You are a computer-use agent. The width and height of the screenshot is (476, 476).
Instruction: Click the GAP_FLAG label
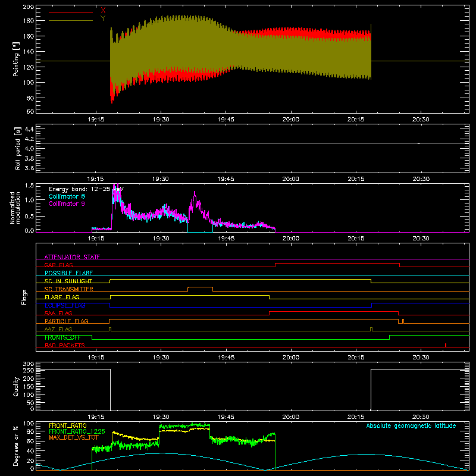[x=58, y=265]
